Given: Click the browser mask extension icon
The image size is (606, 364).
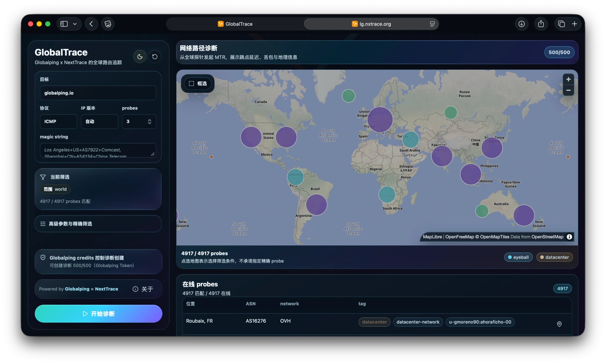Looking at the screenshot, I should click(x=108, y=24).
